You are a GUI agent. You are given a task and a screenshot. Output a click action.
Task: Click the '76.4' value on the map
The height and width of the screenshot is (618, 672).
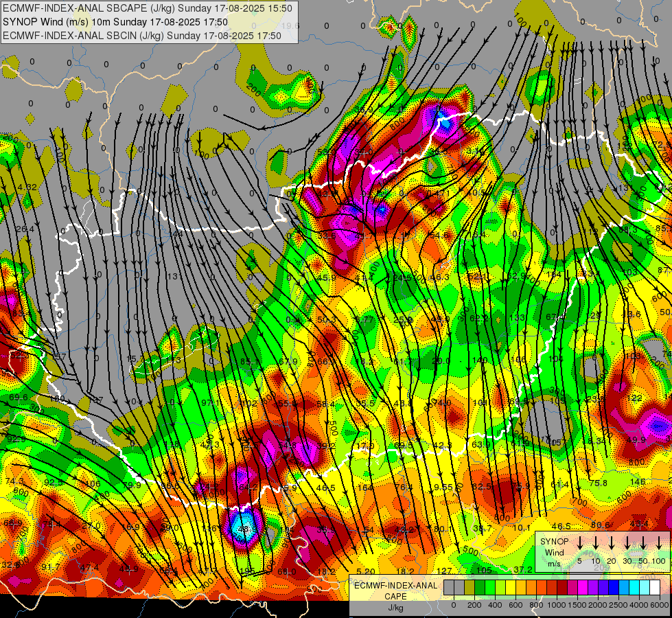pyautogui.click(x=404, y=488)
